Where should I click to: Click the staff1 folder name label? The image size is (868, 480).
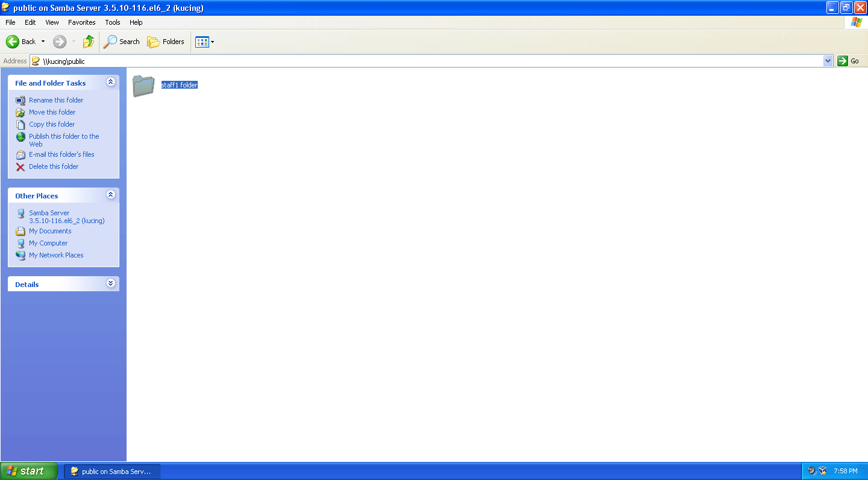tap(180, 85)
